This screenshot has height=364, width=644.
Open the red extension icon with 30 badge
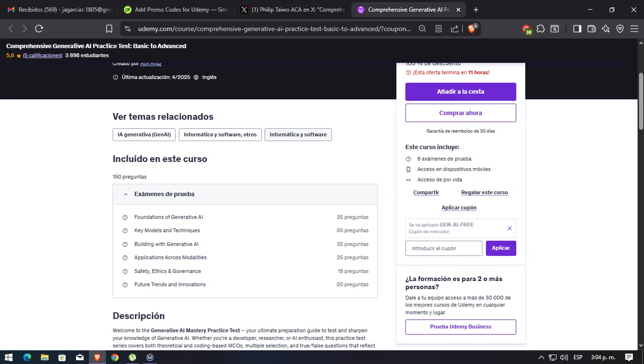(x=526, y=29)
